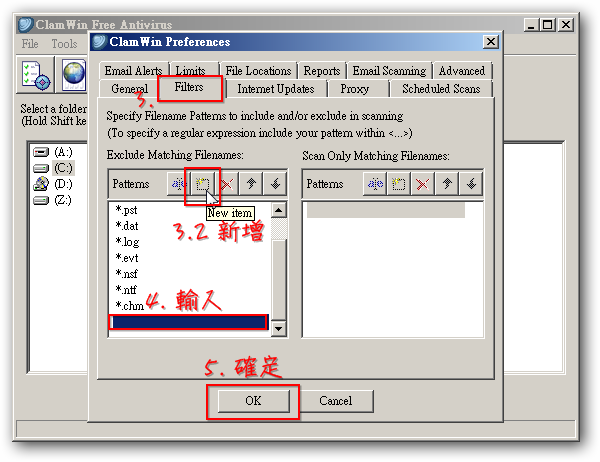Click Edit item icon in Exclude patterns
Image resolution: width=600 pixels, height=462 pixels.
tap(178, 184)
